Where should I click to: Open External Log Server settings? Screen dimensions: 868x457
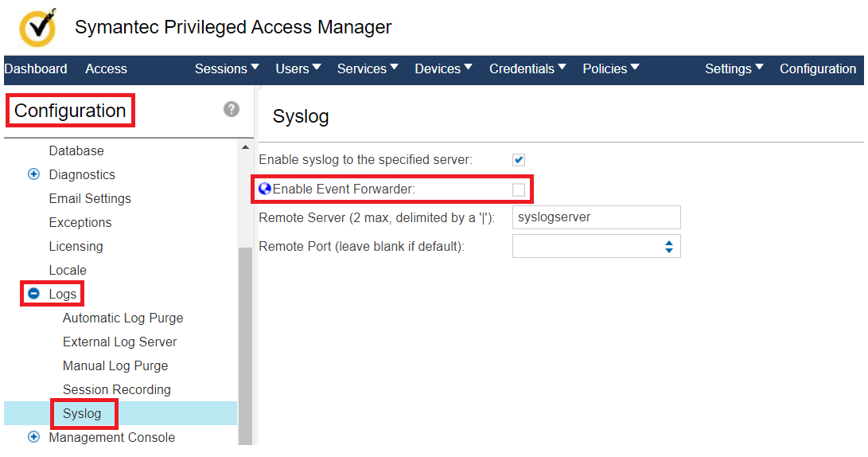point(119,342)
